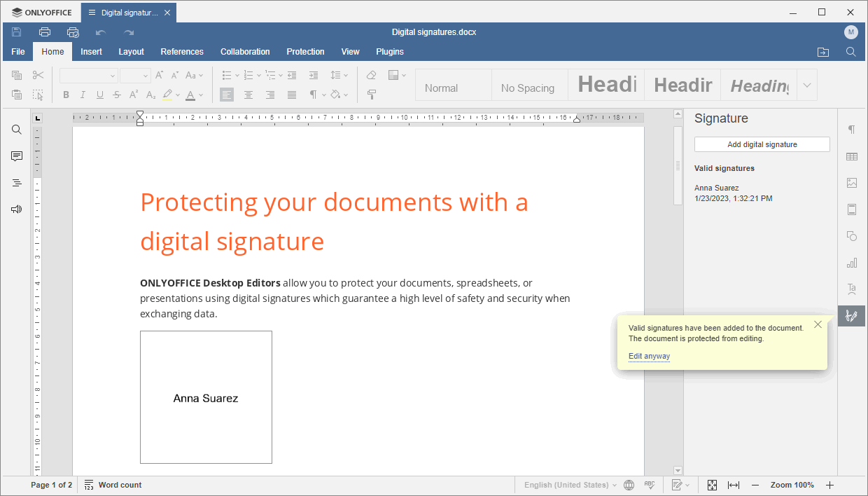
Task: Expand the styles gallery
Action: click(806, 85)
